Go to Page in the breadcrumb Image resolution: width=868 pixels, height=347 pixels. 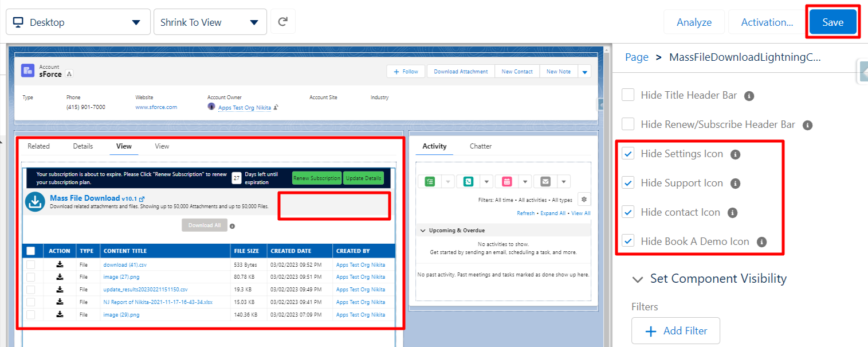[637, 57]
